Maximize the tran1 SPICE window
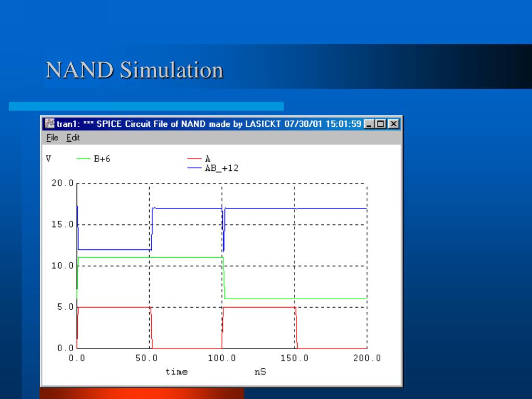Image resolution: width=532 pixels, height=399 pixels. [x=381, y=124]
